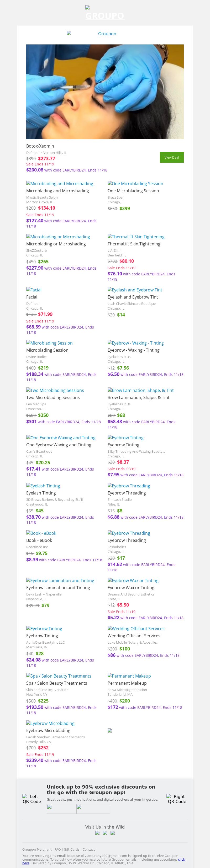View the Wedding Officiant Services deal title

(x=134, y=636)
